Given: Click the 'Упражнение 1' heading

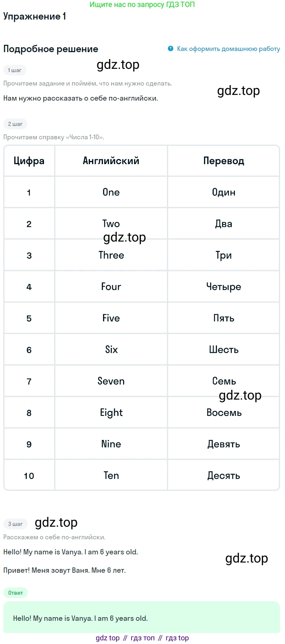Looking at the screenshot, I should click(35, 16).
